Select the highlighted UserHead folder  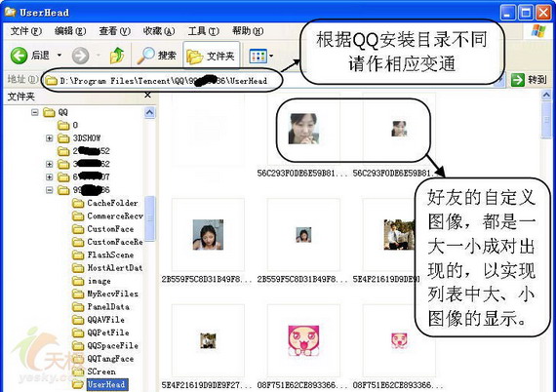tap(100, 384)
